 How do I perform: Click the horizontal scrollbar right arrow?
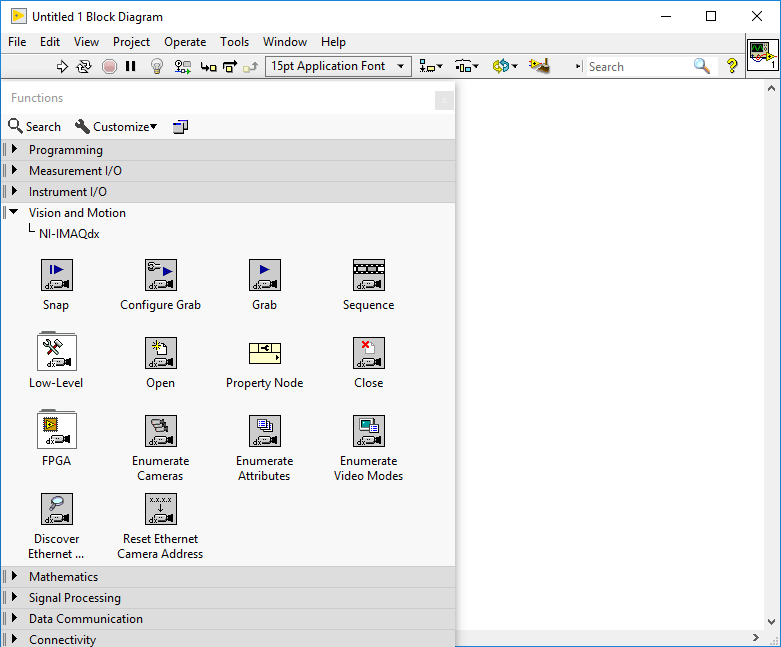pyautogui.click(x=756, y=637)
